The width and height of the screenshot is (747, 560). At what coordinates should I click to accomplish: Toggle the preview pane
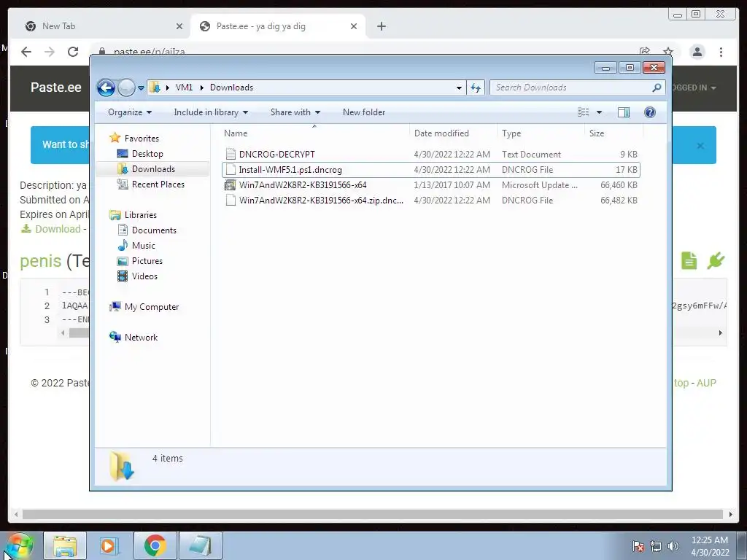(x=624, y=112)
